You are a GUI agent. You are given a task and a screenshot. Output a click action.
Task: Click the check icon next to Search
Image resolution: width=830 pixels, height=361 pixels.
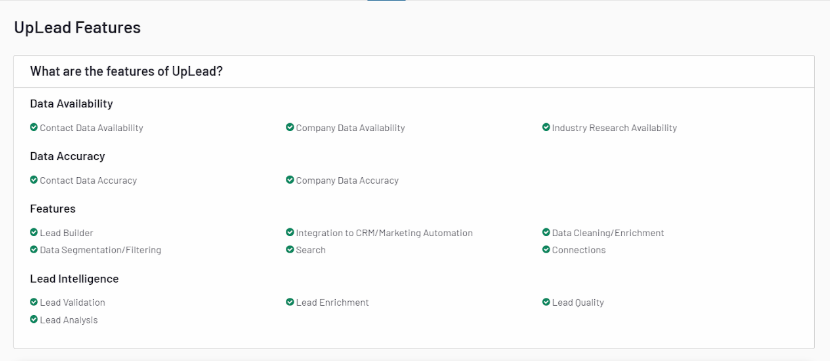point(290,249)
